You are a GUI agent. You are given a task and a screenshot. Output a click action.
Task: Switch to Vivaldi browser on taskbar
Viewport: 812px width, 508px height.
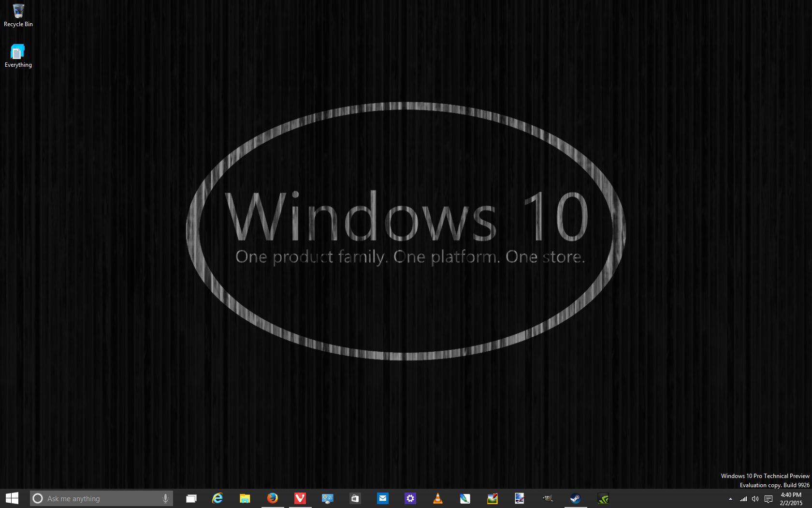point(300,498)
